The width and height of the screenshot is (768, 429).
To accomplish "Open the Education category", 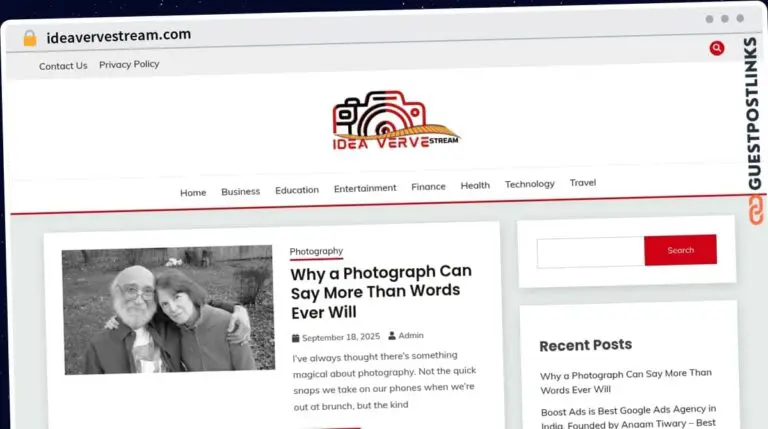I will (297, 190).
